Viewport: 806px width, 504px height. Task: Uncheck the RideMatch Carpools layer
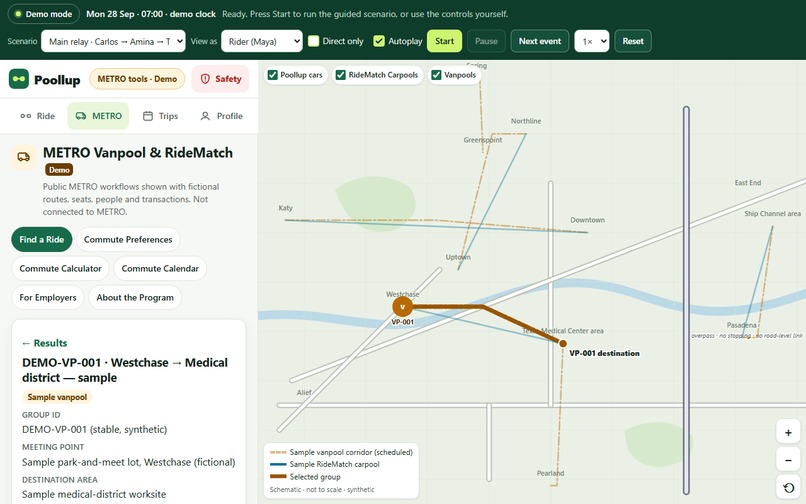pos(340,75)
